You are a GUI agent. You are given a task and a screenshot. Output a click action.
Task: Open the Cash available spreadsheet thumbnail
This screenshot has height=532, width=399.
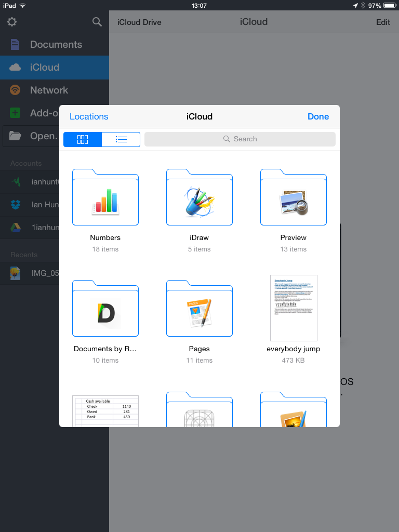click(x=105, y=411)
